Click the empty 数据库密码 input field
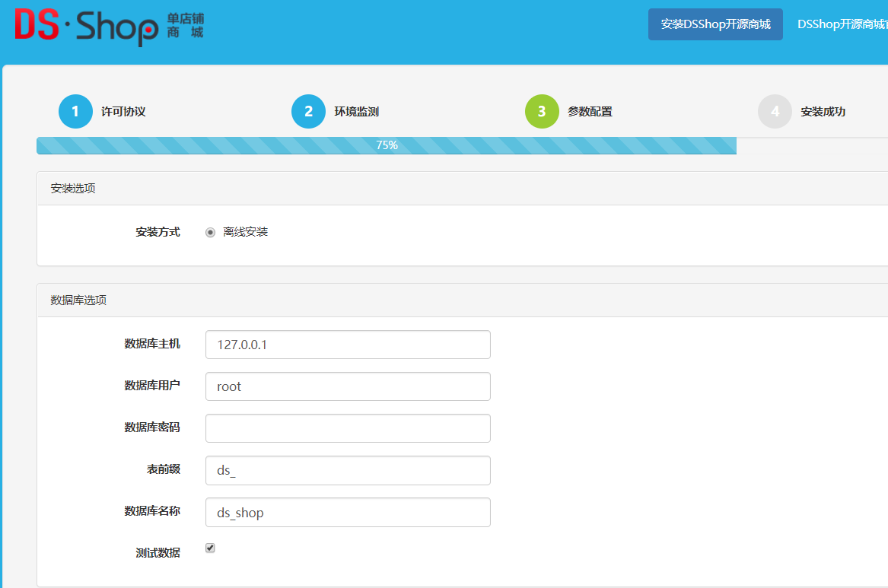Viewport: 888px width, 588px height. [348, 428]
